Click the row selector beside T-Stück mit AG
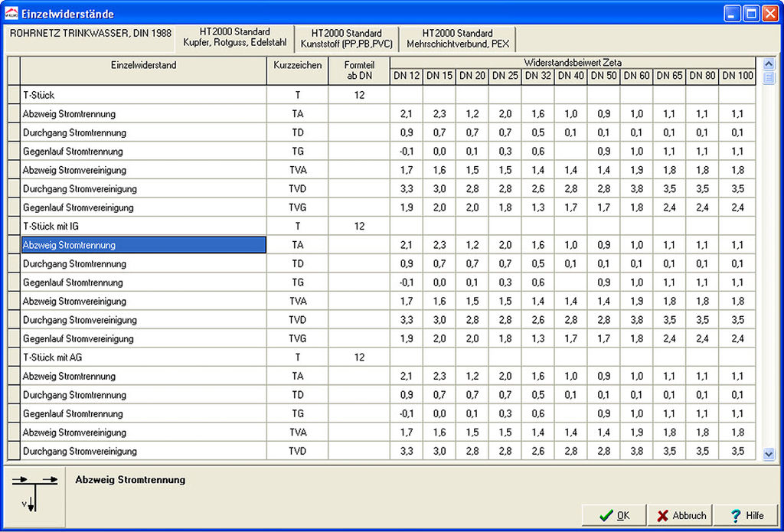This screenshot has width=784, height=532. pyautogui.click(x=14, y=357)
